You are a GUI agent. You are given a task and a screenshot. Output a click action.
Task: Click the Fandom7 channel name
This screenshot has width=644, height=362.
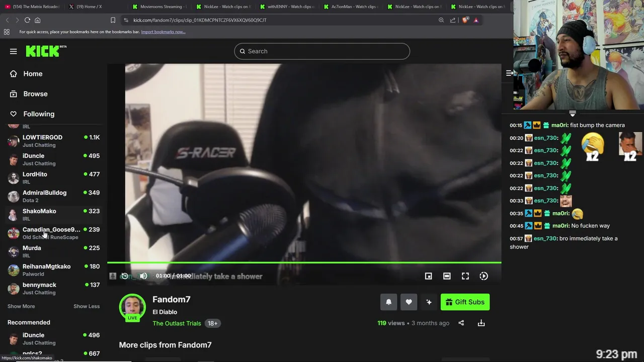pos(172,300)
